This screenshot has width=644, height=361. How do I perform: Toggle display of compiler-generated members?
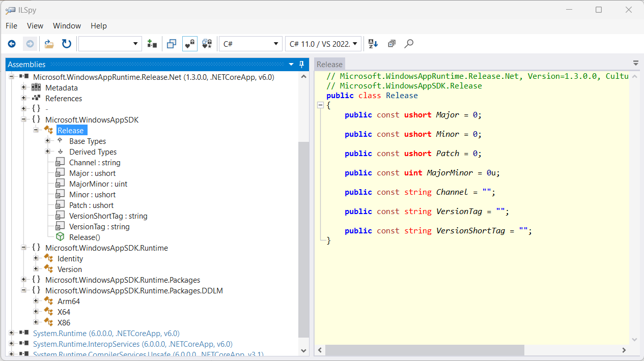(x=207, y=44)
